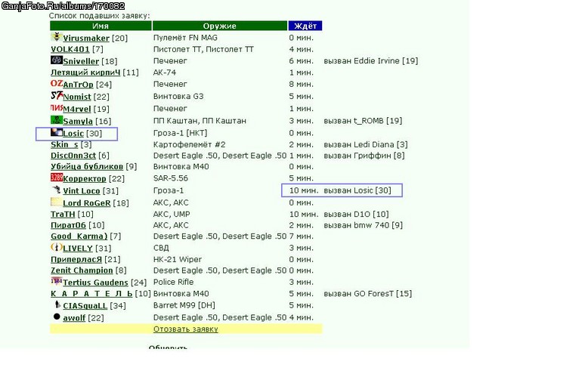Viewport: 588px width, 380px height.
Task: Click the Ждёт column header
Action: point(305,26)
